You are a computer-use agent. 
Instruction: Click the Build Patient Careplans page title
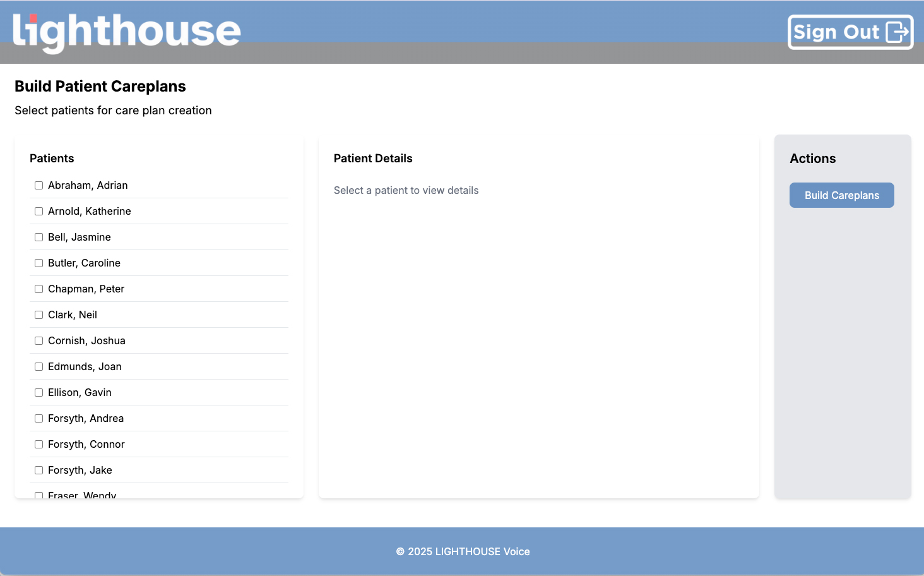(x=100, y=86)
